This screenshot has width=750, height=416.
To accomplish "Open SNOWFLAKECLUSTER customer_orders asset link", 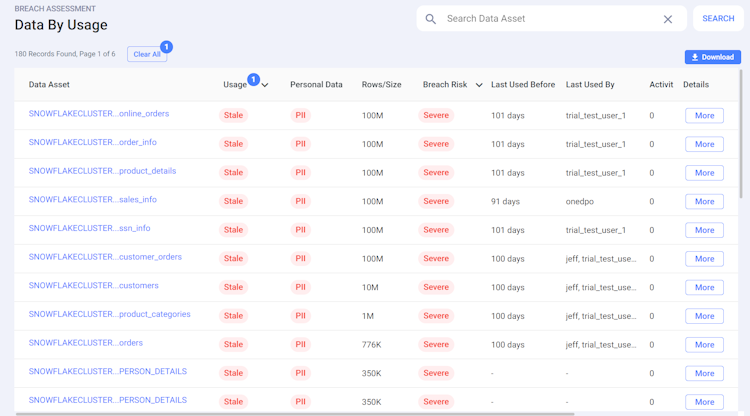I will [105, 257].
